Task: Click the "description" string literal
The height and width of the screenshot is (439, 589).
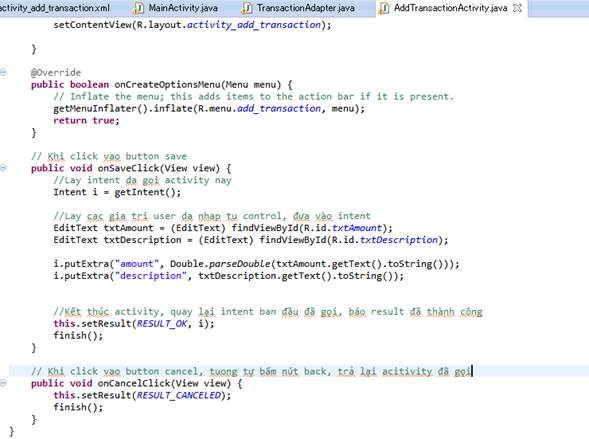Action: (151, 276)
